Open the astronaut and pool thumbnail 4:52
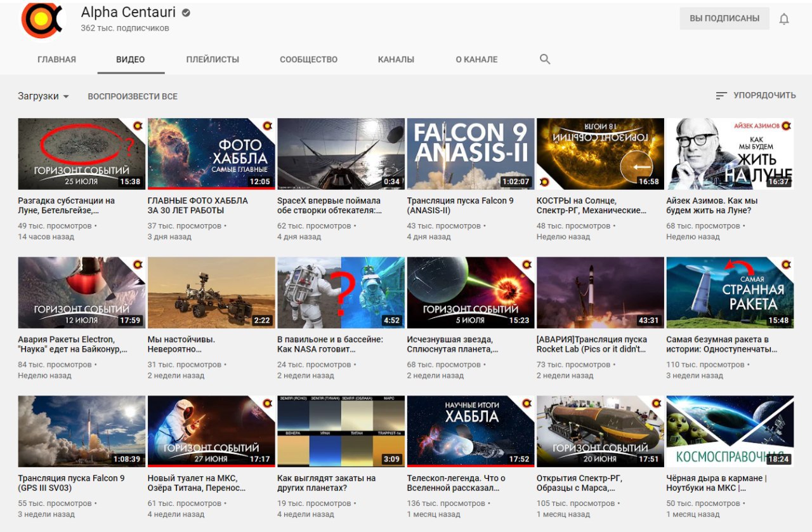The width and height of the screenshot is (812, 532). point(341,293)
